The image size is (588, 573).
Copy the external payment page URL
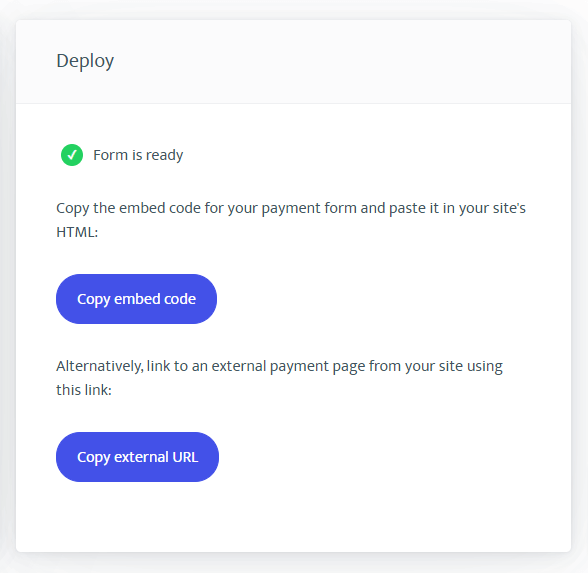tap(137, 457)
